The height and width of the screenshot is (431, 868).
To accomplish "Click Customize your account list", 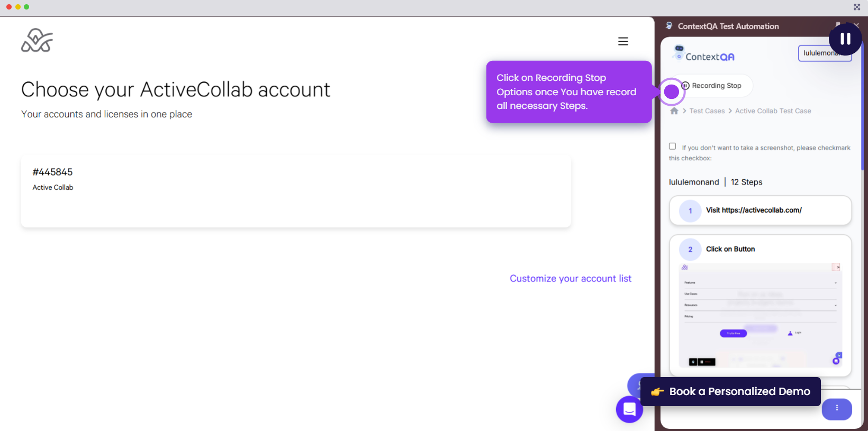I will coord(571,279).
